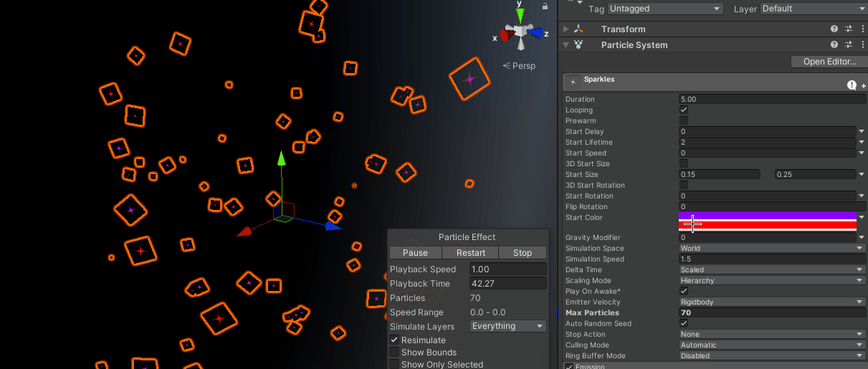Open the Delta Time dropdown
Screen dimensions: 868x369
[x=772, y=270]
